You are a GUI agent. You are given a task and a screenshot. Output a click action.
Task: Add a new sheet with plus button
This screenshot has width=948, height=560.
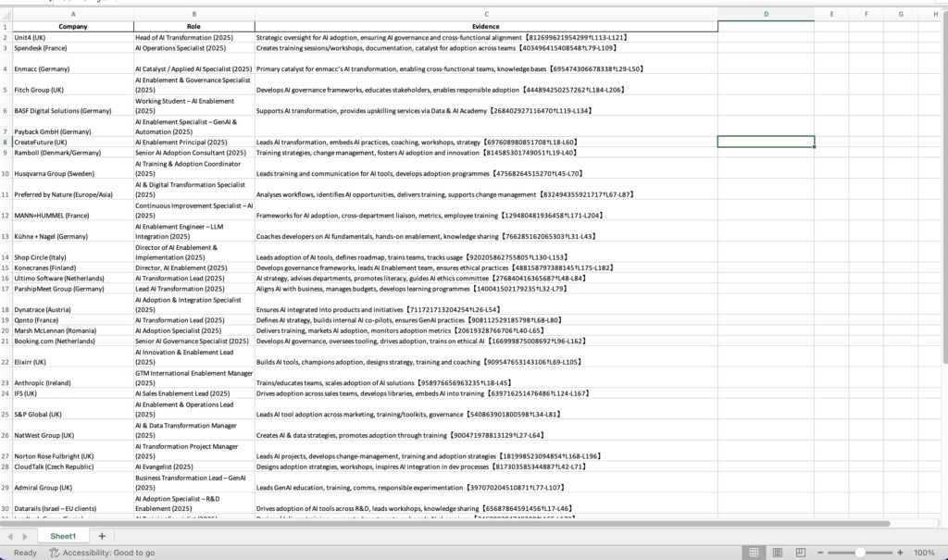tap(102, 536)
